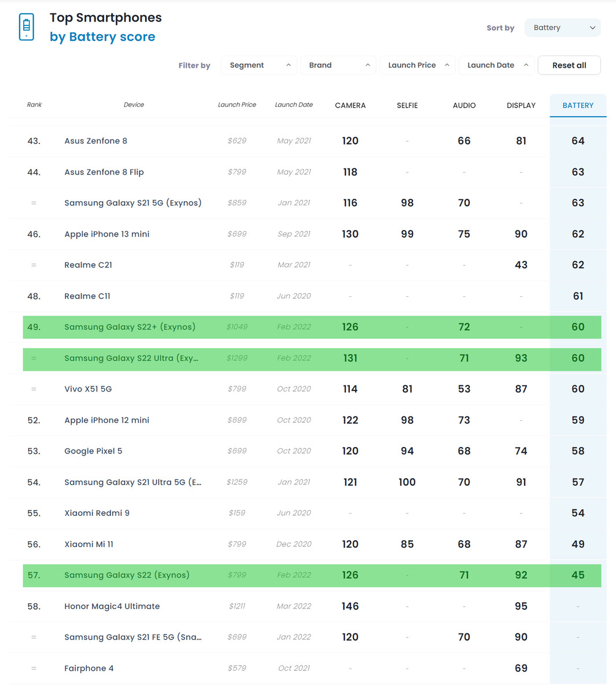The image size is (616, 694).
Task: Choose the DISPLAY column tab
Action: [521, 105]
